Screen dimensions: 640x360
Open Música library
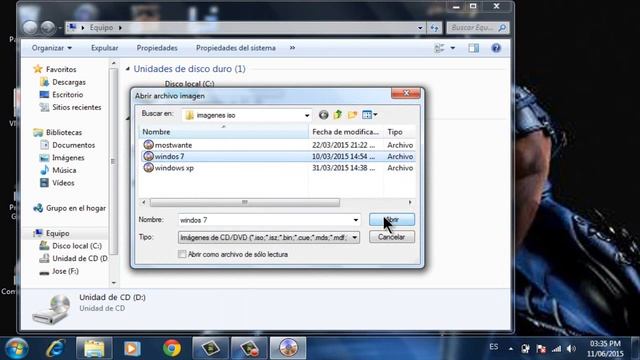coord(64,170)
